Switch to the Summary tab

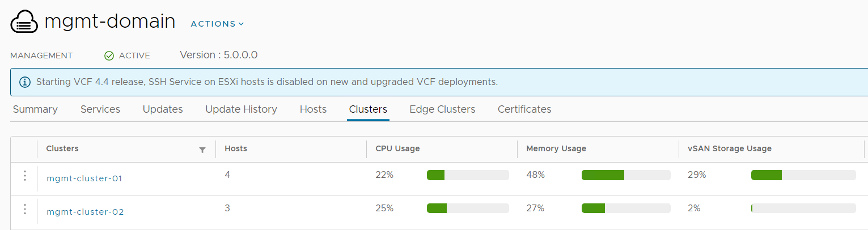35,109
